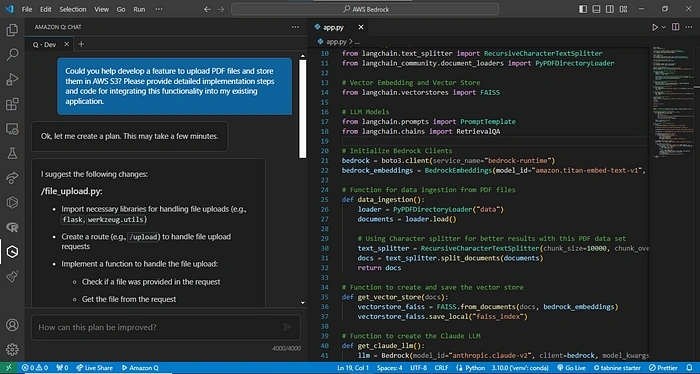This screenshot has height=374, width=700.
Task: Click the VS Code logo menu icon
Action: 9,9
